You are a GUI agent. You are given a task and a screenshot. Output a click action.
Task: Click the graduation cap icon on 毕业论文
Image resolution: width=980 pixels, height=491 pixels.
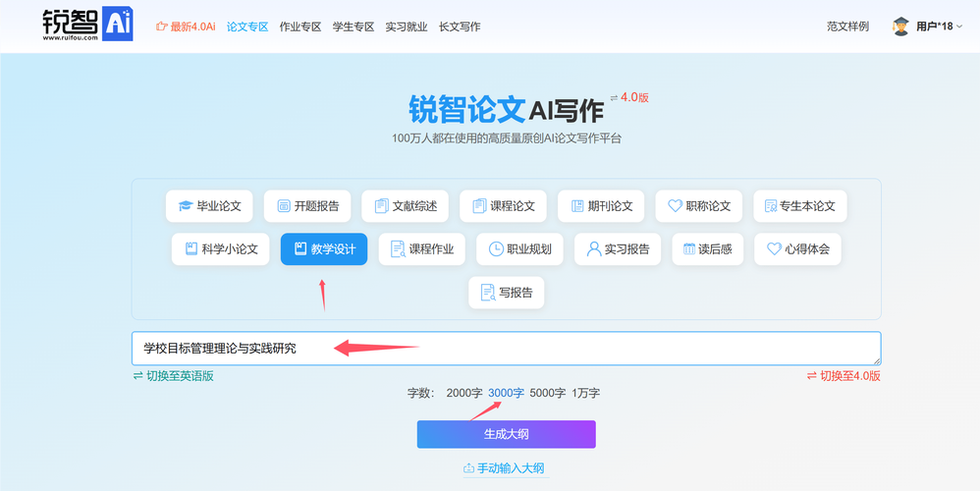point(185,206)
